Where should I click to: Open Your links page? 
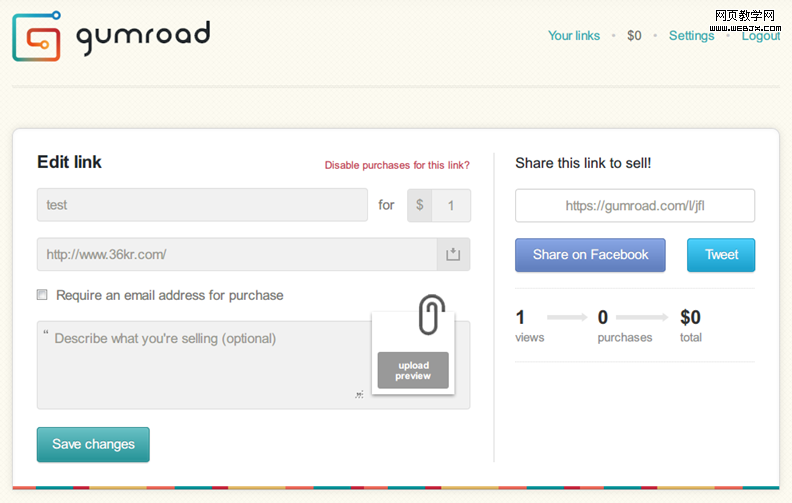click(x=574, y=36)
